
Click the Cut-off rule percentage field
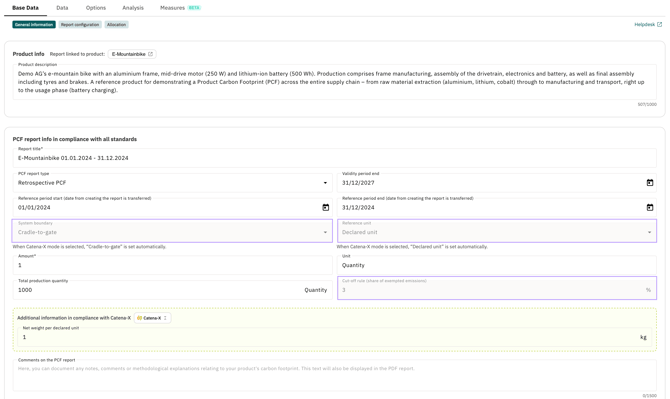[497, 288]
